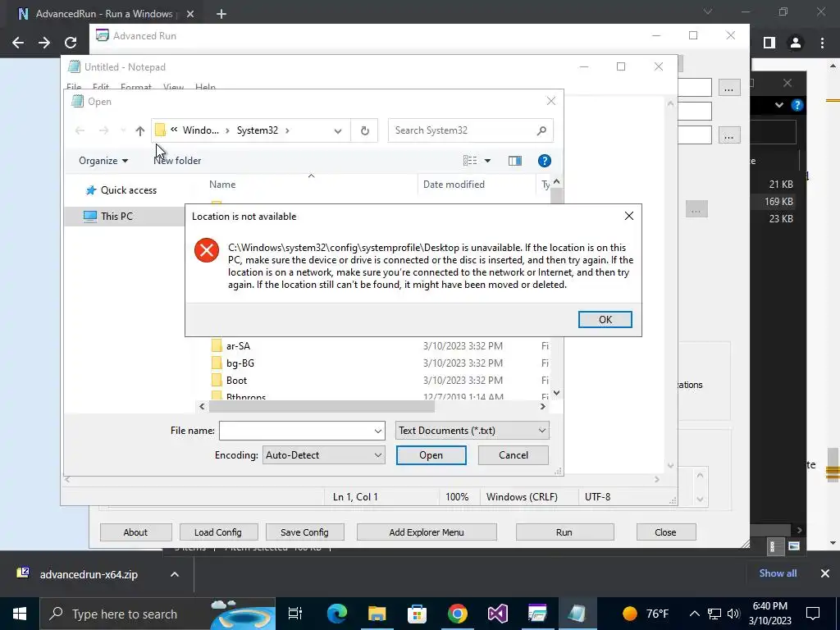Image resolution: width=840 pixels, height=630 pixels.
Task: Click the Open button
Action: point(431,455)
